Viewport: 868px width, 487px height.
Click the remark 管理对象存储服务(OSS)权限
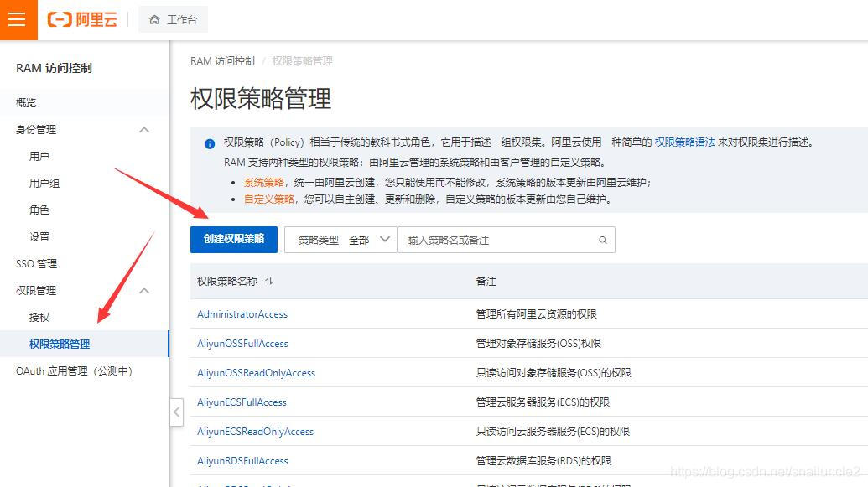538,344
